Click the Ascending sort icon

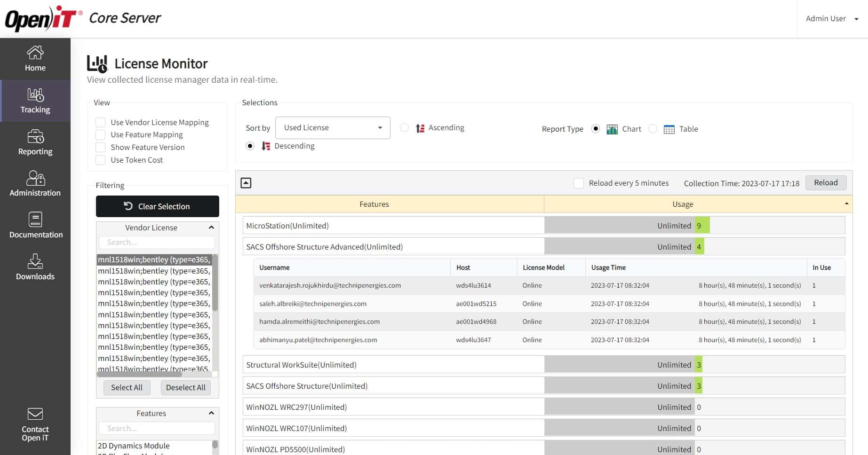(x=420, y=128)
